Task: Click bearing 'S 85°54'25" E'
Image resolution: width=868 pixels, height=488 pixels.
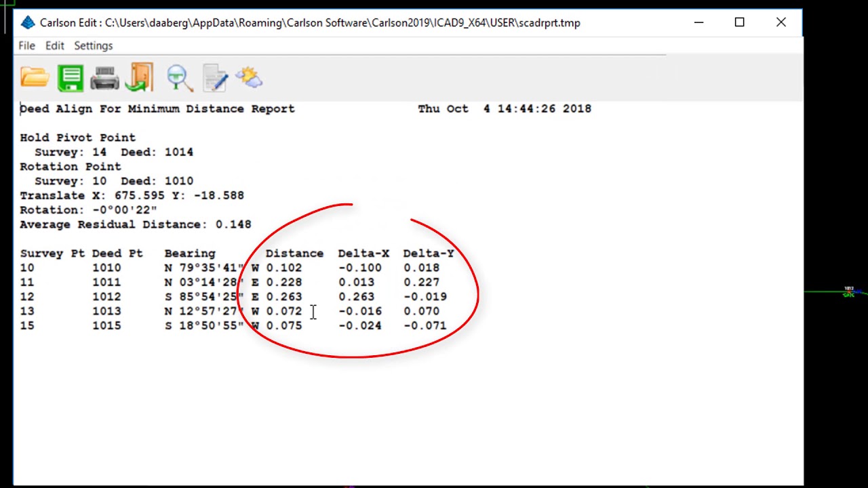Action: [212, 297]
